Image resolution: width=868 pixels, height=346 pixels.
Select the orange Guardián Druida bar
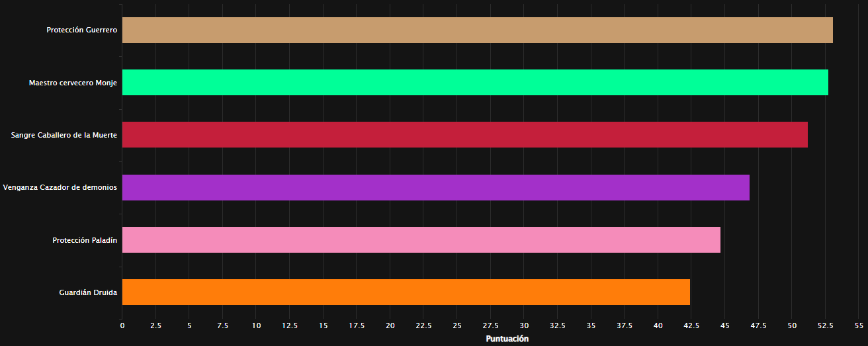point(406,292)
